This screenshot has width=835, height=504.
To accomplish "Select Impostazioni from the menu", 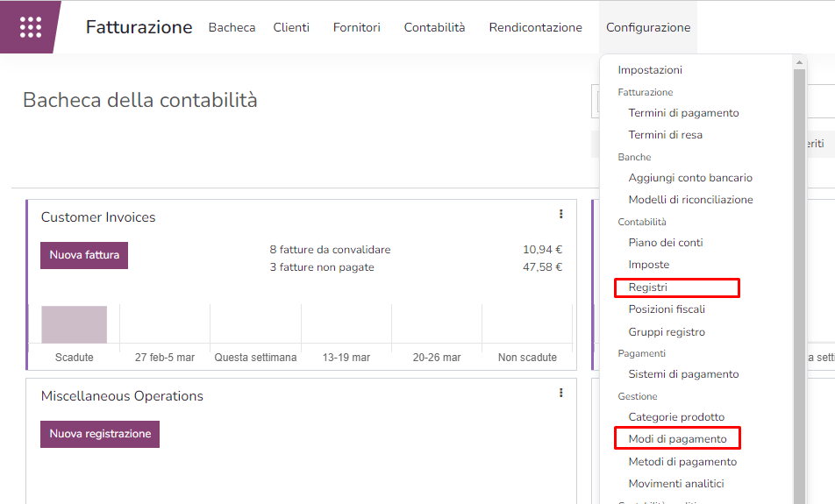I will 649,70.
